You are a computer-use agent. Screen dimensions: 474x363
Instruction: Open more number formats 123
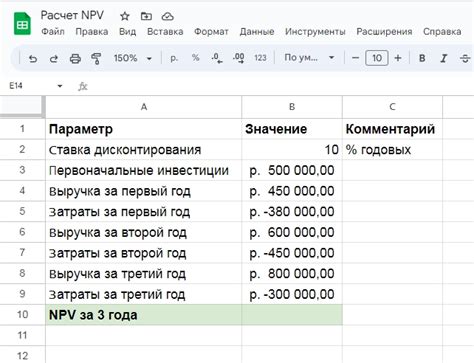260,58
